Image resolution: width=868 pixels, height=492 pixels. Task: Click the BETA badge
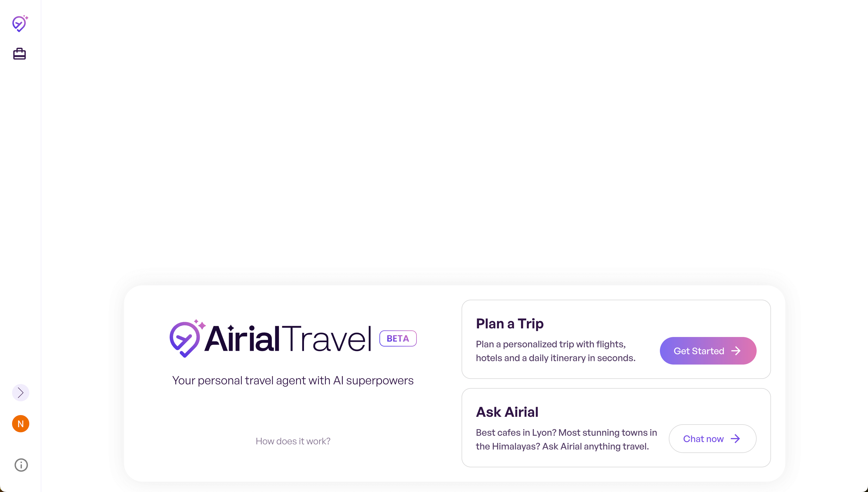(x=398, y=338)
